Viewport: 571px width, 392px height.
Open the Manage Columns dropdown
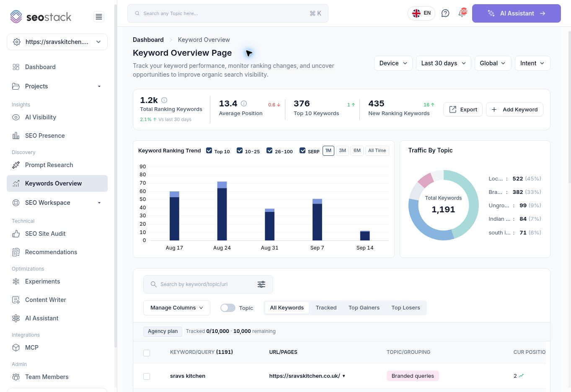point(177,308)
